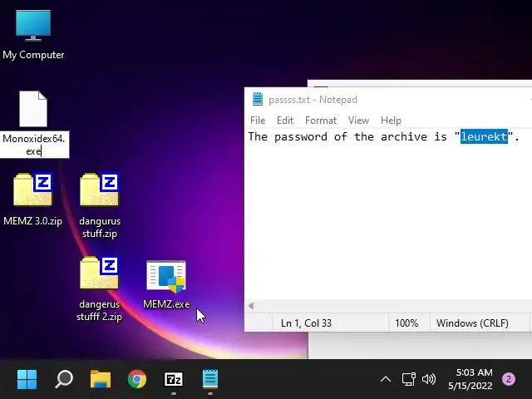532x399 pixels.
Task: Launch Google Chrome from the taskbar
Action: pyautogui.click(x=137, y=379)
